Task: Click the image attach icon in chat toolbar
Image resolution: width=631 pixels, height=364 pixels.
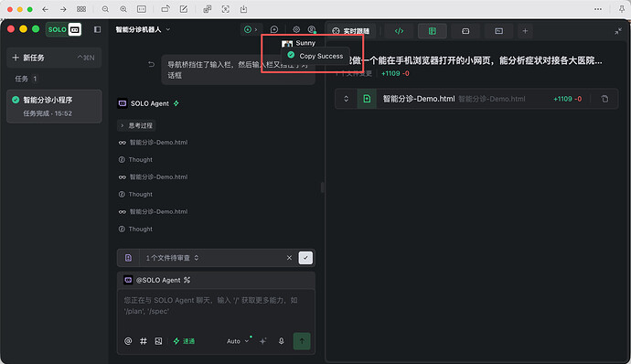Action: (158, 341)
